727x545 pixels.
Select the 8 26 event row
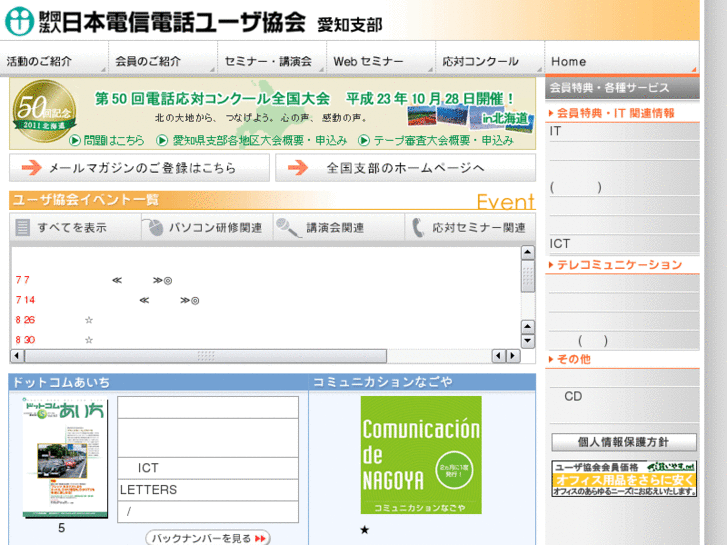point(55,320)
